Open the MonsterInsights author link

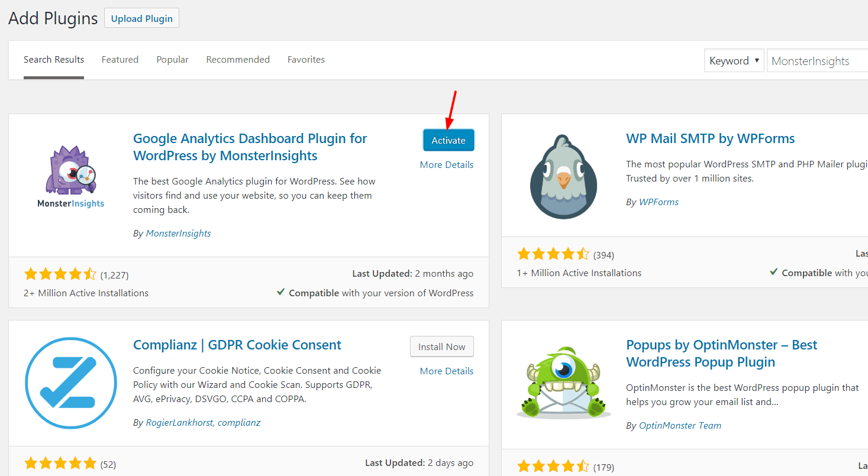point(179,233)
